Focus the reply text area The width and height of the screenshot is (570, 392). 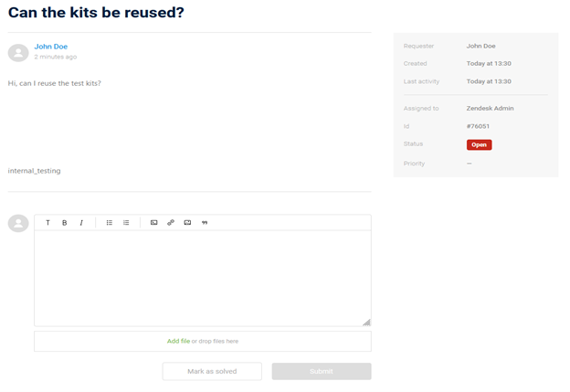tap(203, 278)
